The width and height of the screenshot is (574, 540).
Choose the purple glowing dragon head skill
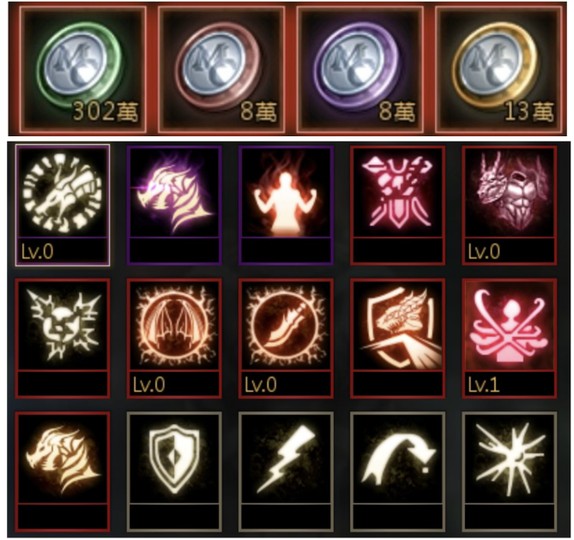click(174, 205)
